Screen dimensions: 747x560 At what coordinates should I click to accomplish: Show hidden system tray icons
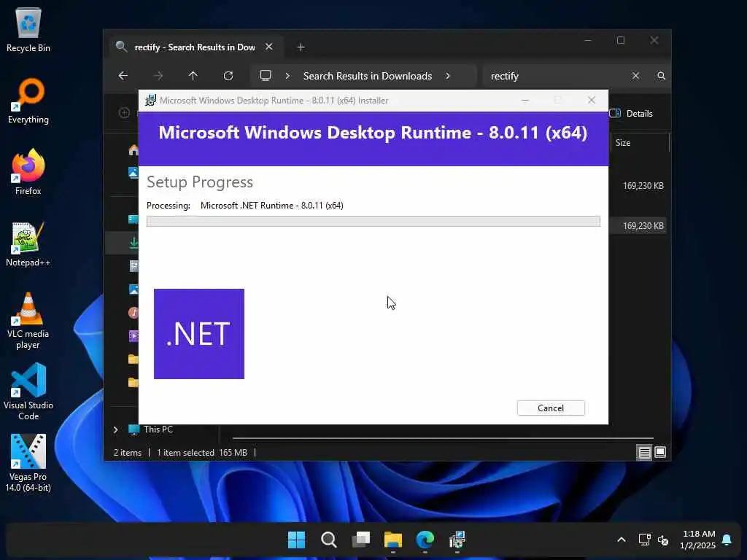point(622,540)
